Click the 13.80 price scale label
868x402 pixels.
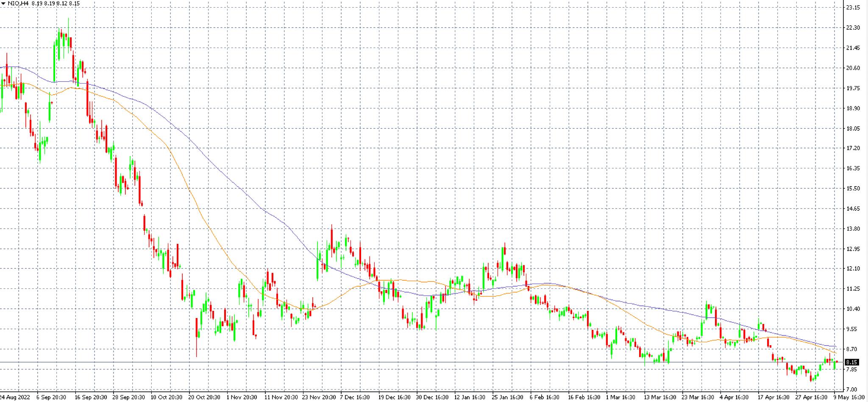click(853, 229)
